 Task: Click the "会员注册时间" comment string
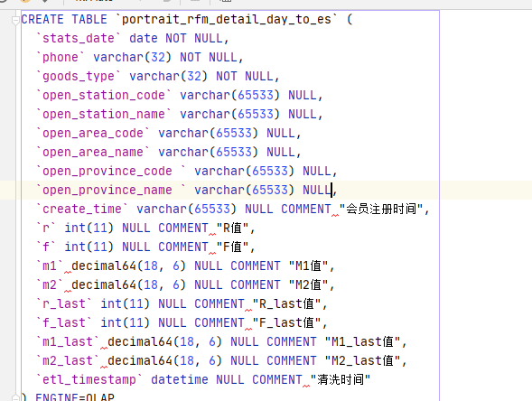point(381,209)
